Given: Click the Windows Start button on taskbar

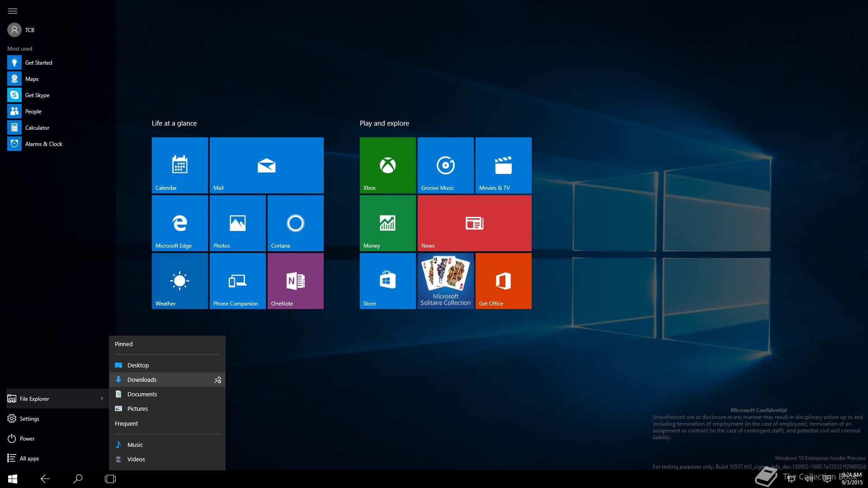Looking at the screenshot, I should pos(13,479).
